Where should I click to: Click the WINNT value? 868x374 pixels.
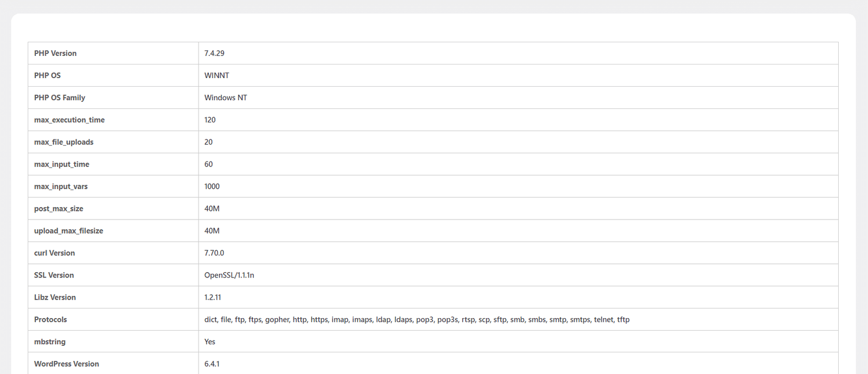[216, 75]
